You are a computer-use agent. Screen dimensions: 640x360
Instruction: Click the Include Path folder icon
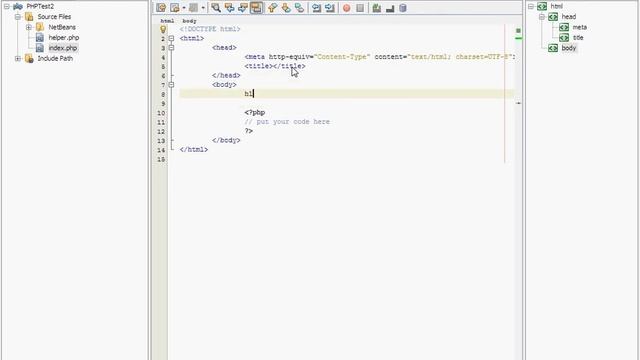(29, 58)
